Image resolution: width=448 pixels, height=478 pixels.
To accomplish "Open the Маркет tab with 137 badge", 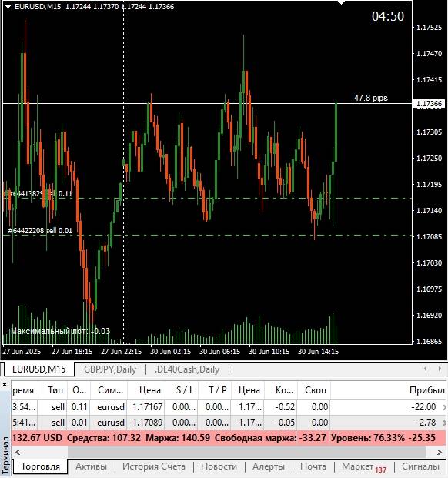I will click(x=364, y=466).
